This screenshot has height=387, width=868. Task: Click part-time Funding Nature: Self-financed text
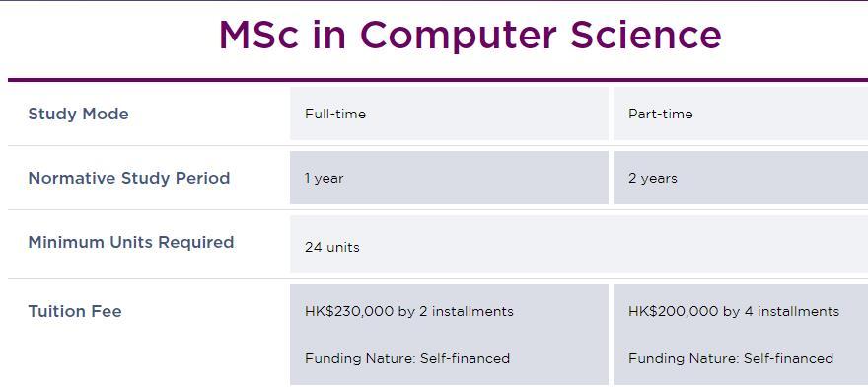coord(731,358)
